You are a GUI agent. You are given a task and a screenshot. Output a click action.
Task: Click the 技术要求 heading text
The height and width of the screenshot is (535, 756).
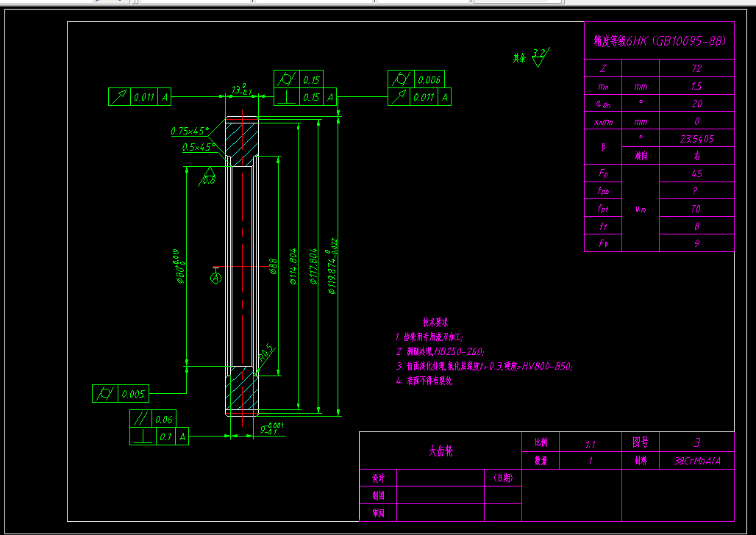pyautogui.click(x=435, y=322)
